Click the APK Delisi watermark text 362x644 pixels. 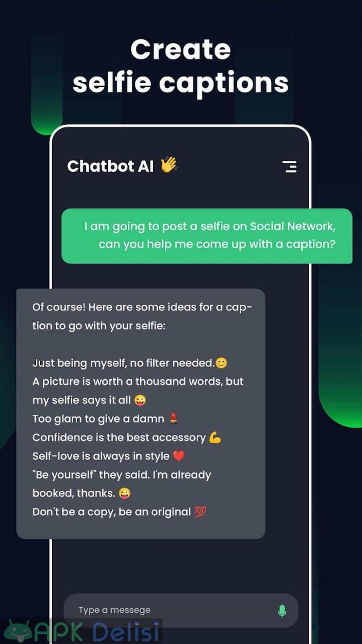pyautogui.click(x=97, y=632)
